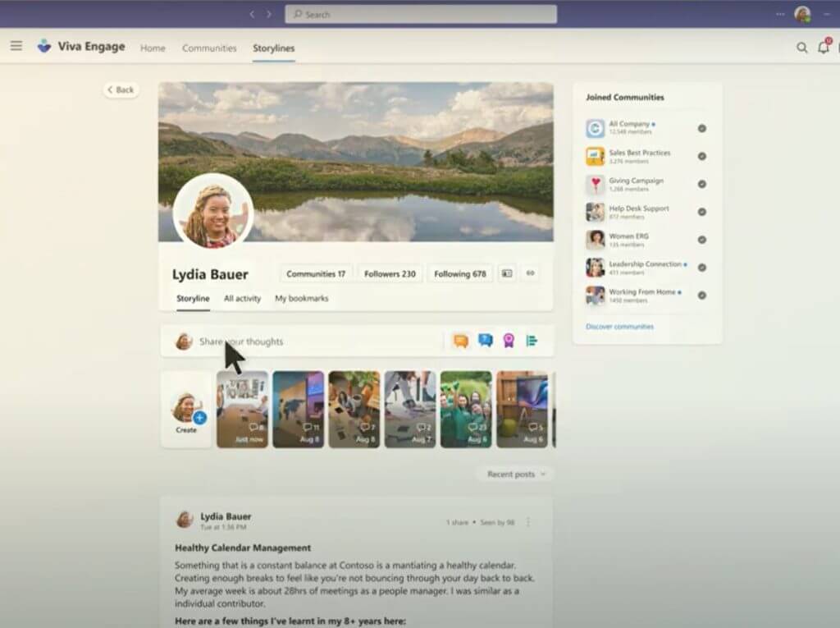Toggle the Women ERG joined checkmark
The image size is (840, 628).
(702, 240)
